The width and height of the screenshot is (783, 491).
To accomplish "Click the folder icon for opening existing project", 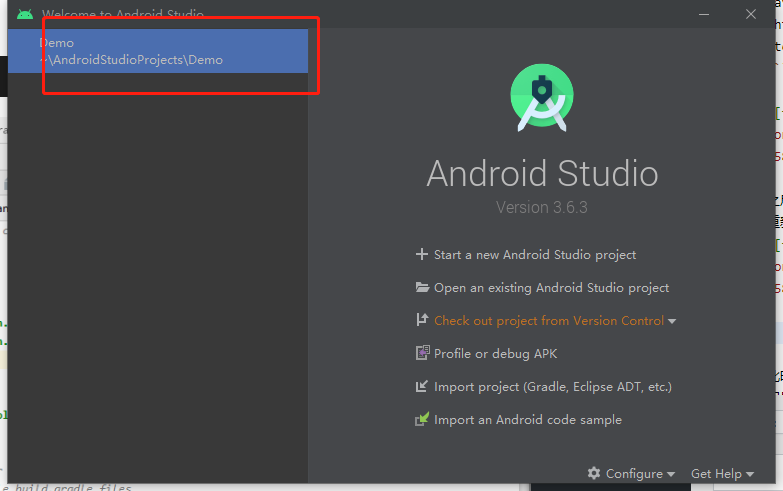I will click(x=422, y=288).
